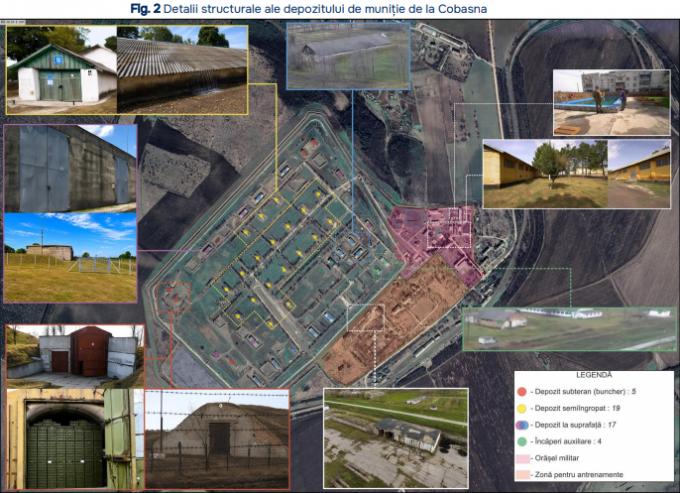Open the concrete wall with metal doors photo

70,168
